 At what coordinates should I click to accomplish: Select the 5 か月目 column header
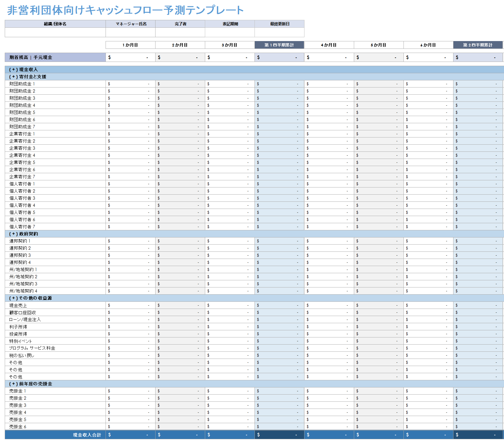coord(379,45)
